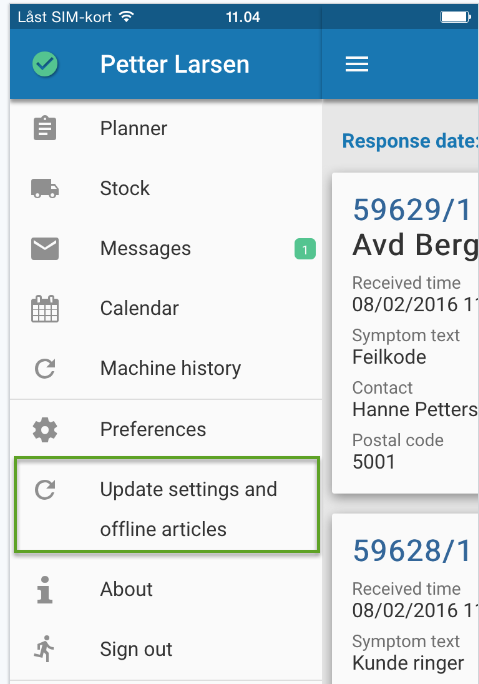
Task: Open the Preferences gear icon
Action: click(45, 430)
